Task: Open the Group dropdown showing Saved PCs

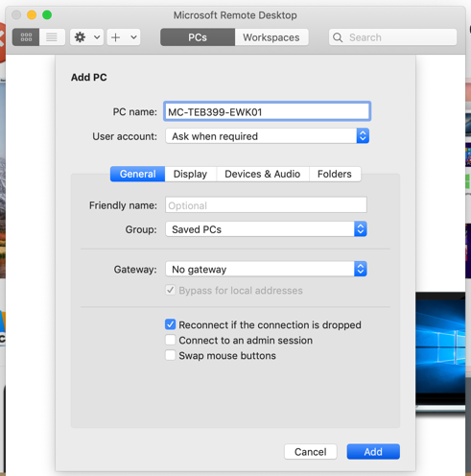Action: [266, 229]
